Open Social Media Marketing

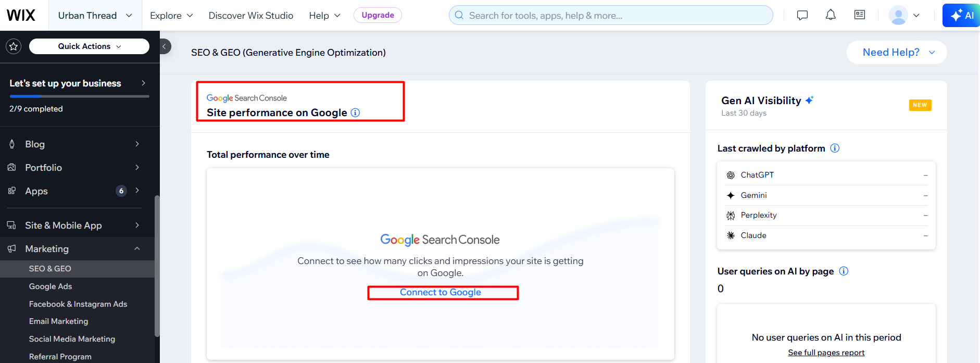[x=72, y=339]
